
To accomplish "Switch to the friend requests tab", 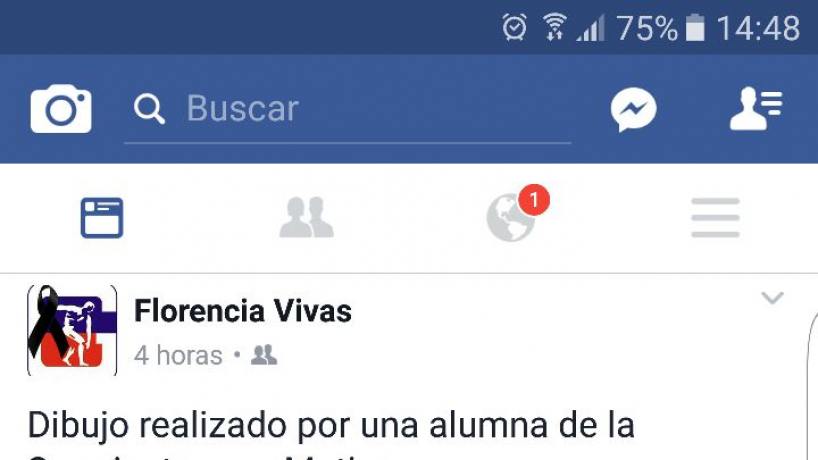I will 306,217.
